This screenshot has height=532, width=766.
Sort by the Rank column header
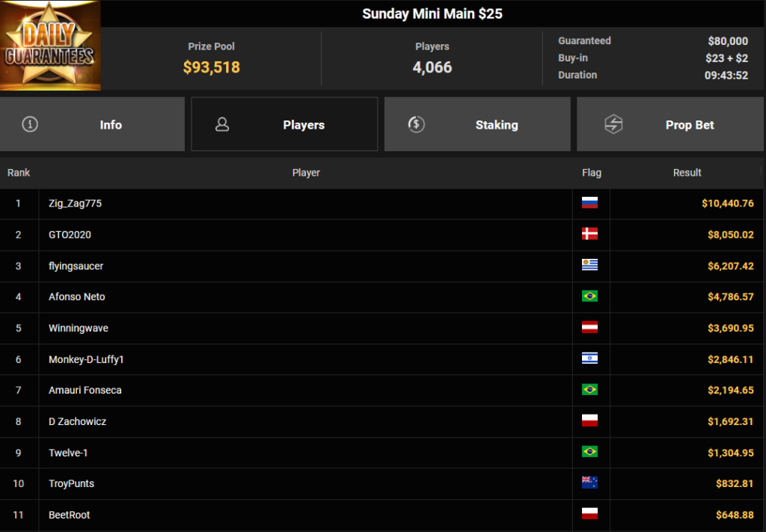(x=19, y=172)
